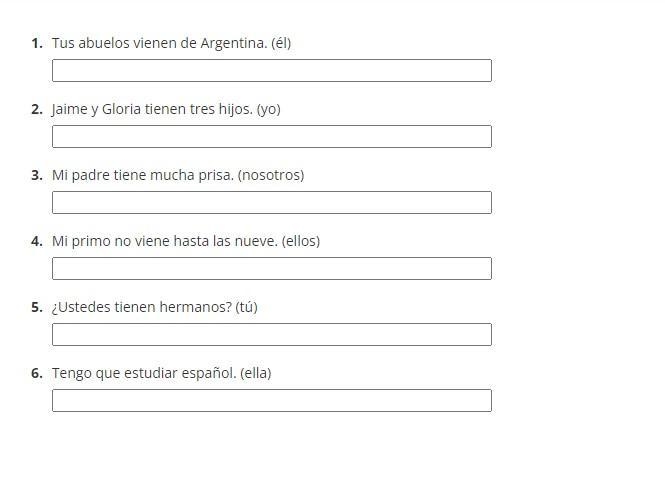Click the answer field for question 1
Image resolution: width=665 pixels, height=482 pixels.
(272, 70)
